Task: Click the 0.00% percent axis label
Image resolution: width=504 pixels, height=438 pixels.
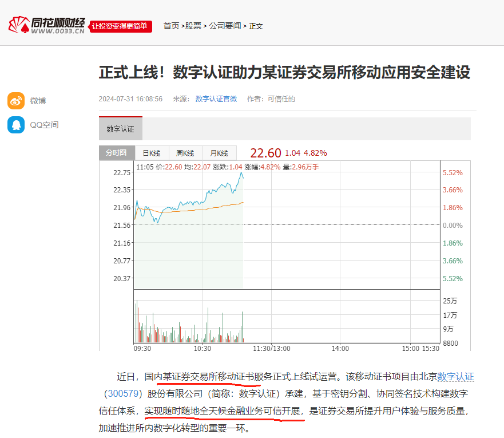Action: 453,226
